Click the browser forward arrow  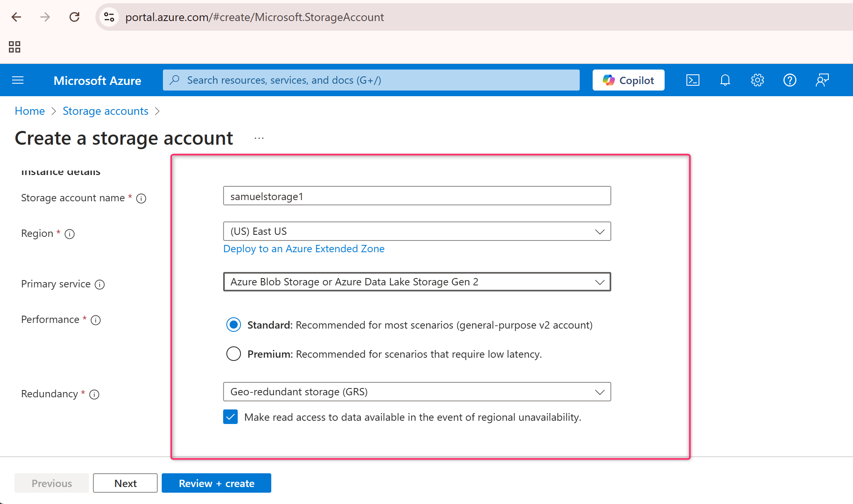click(45, 17)
